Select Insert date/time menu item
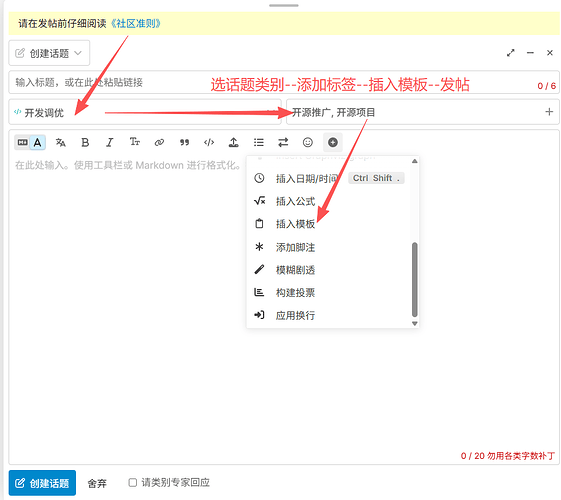 [329, 178]
